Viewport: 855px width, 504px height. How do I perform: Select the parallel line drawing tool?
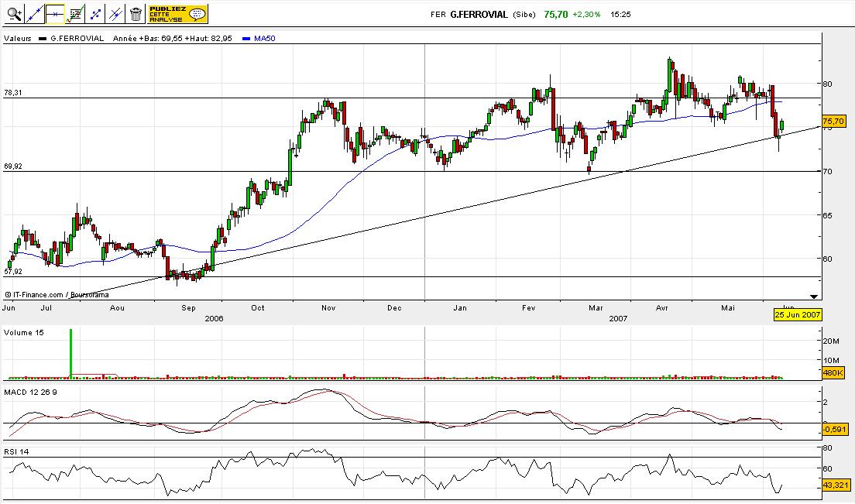(x=115, y=14)
